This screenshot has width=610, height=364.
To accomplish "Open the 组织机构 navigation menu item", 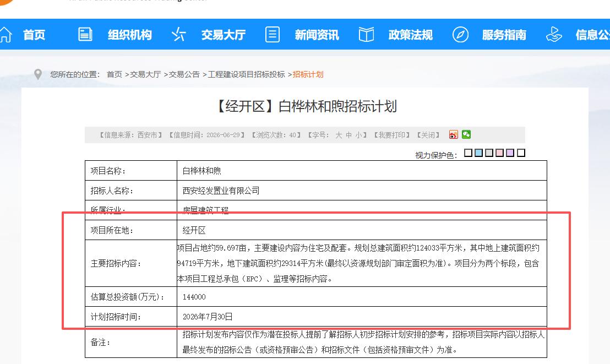I will (x=129, y=35).
